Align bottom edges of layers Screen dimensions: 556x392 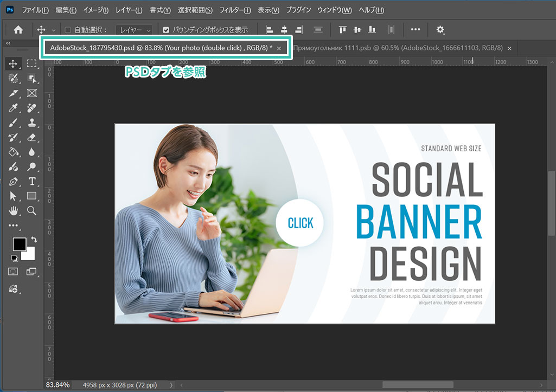point(372,30)
